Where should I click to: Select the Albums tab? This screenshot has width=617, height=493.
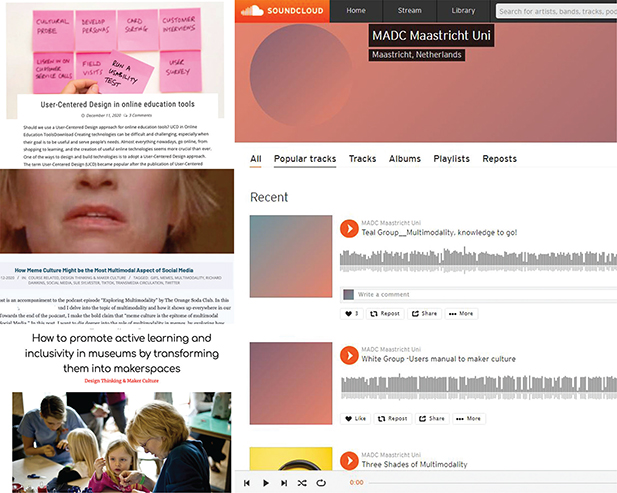(x=405, y=159)
